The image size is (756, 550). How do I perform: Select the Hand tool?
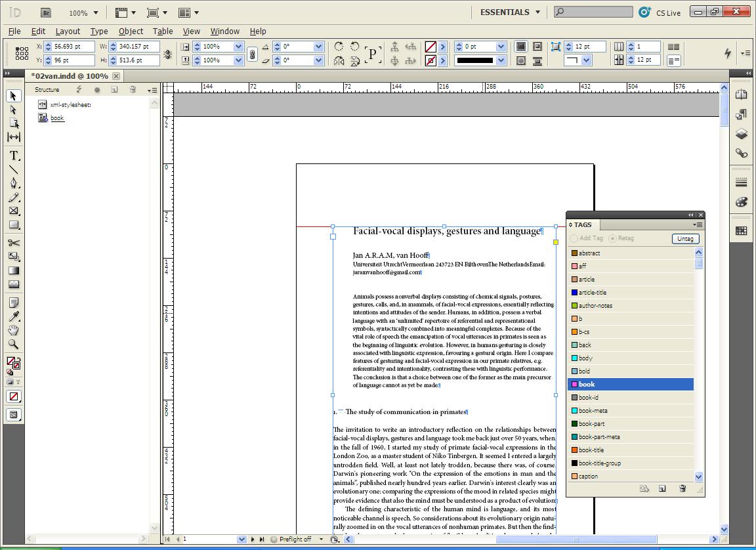pos(14,330)
